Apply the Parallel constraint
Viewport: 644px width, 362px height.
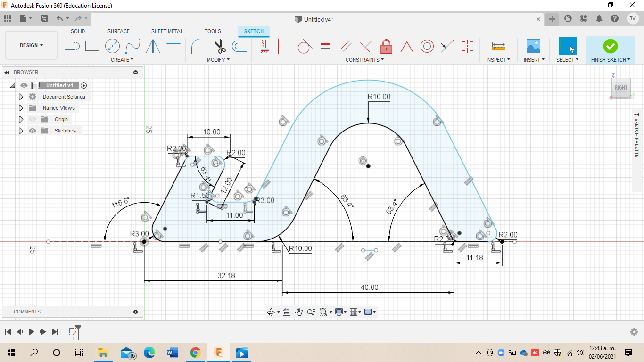tap(346, 46)
